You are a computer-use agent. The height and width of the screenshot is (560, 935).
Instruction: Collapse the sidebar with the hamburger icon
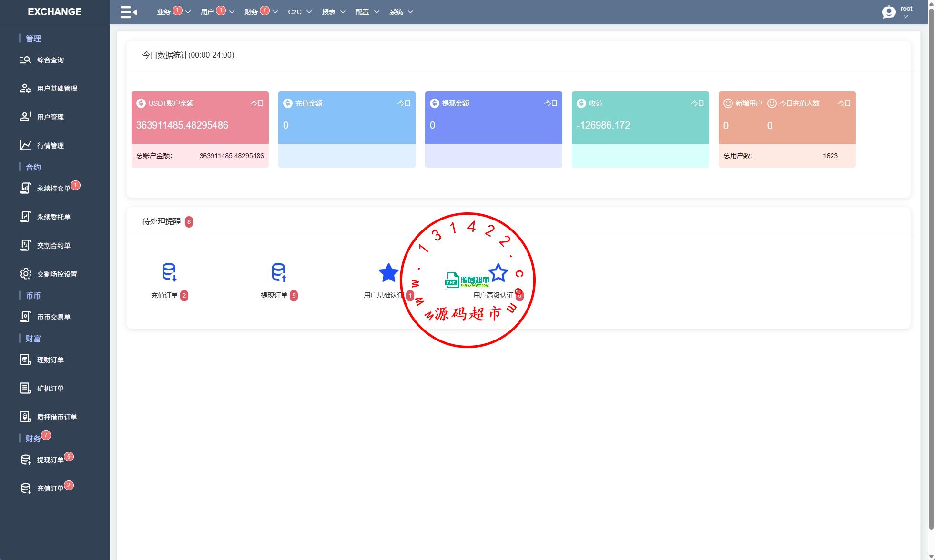coord(128,12)
